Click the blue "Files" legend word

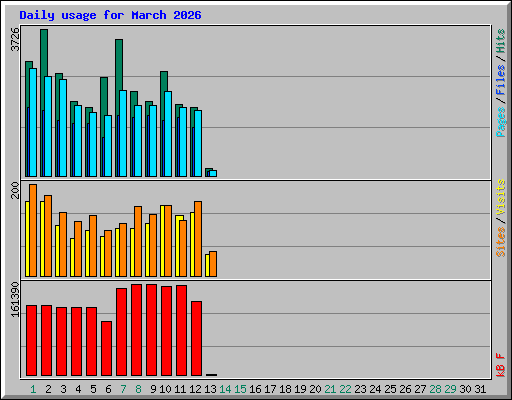[501, 80]
